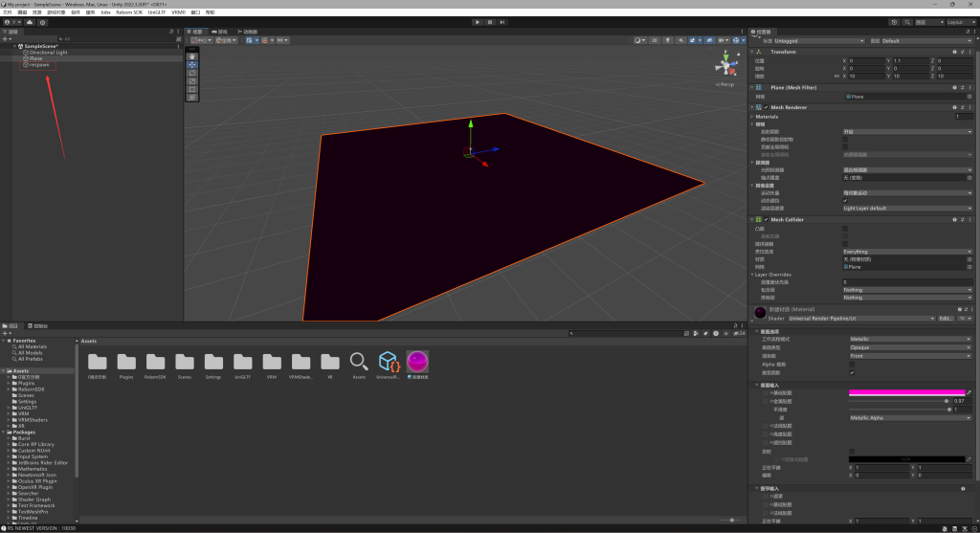Click the Play button in the toolbar
Viewport: 980px width, 533px height.
[478, 21]
